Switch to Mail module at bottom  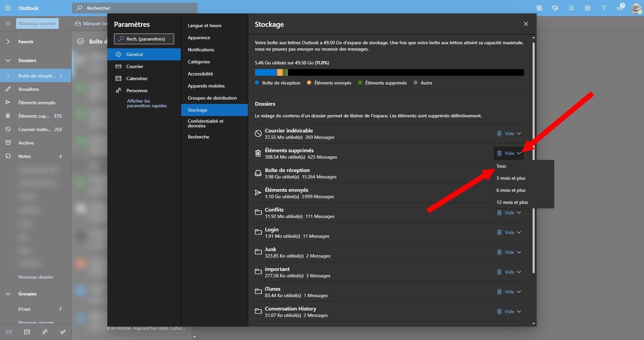(9, 332)
